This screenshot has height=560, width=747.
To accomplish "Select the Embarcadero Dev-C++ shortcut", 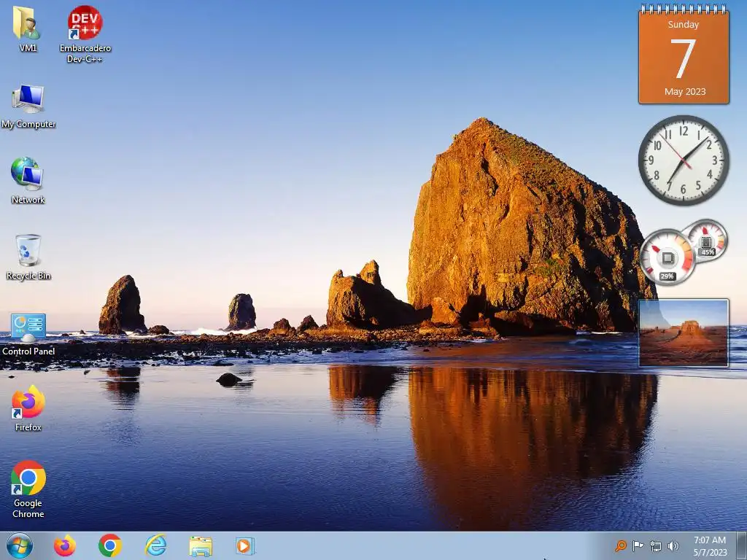I will (85, 34).
